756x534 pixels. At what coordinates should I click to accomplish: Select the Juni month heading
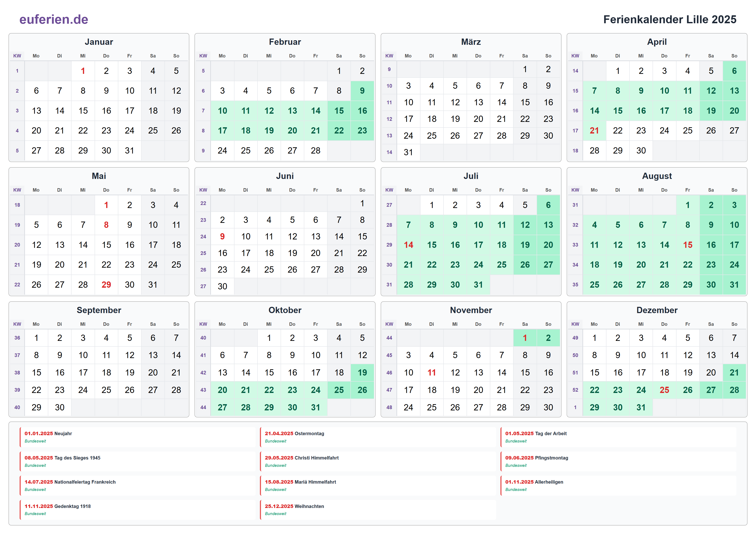click(x=285, y=176)
